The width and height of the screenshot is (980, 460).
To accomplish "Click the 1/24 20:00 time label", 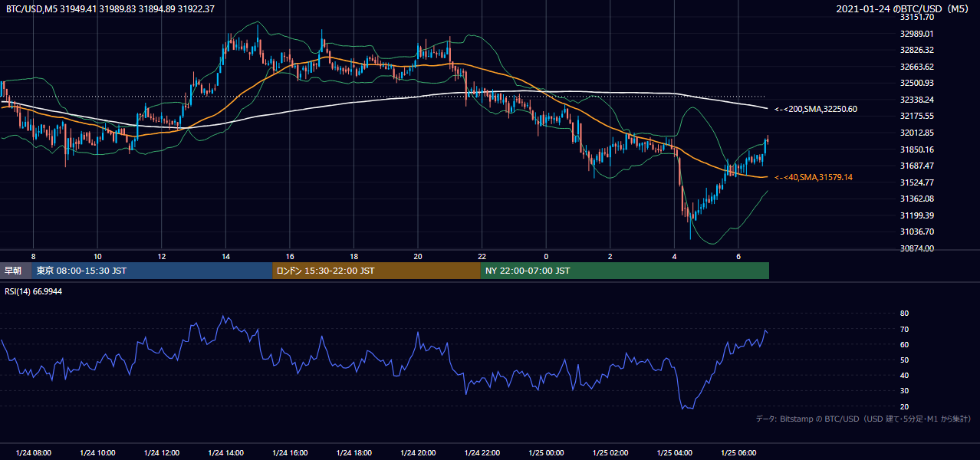I will 417,453.
